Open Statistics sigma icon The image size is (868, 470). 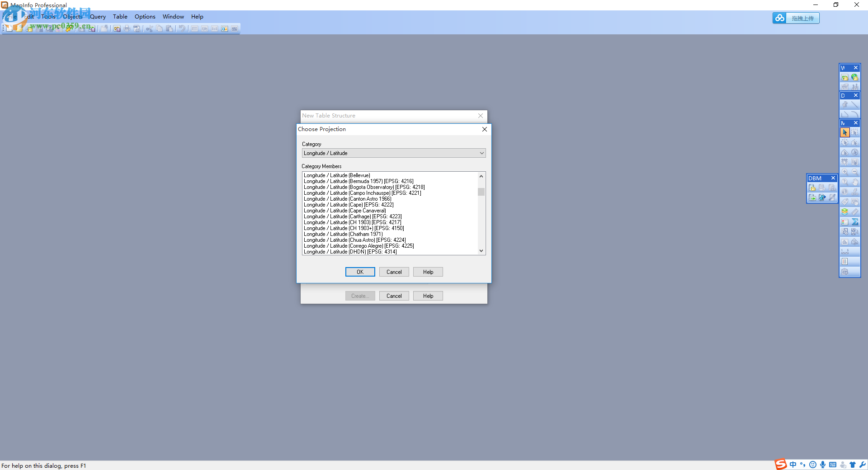tap(854, 222)
